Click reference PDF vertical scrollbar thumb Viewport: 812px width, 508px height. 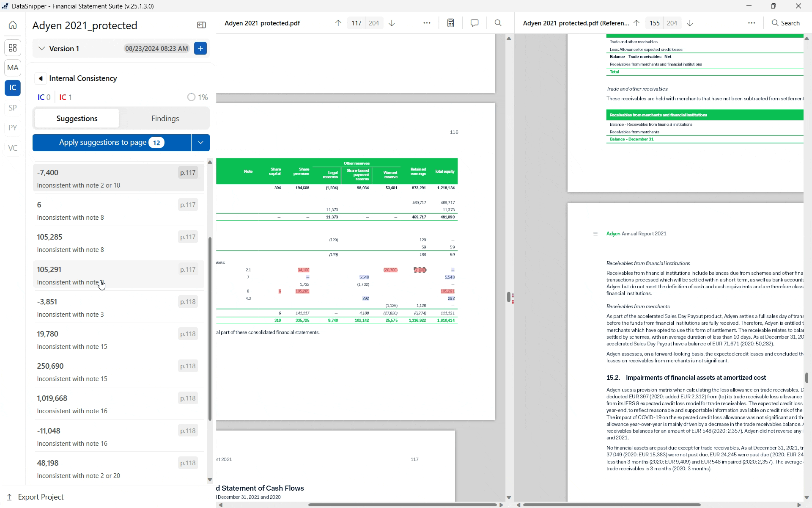(807, 378)
